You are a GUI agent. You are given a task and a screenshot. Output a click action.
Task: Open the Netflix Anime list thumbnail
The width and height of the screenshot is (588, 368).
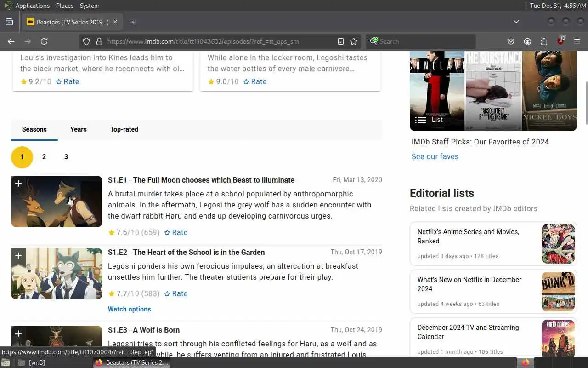(558, 244)
